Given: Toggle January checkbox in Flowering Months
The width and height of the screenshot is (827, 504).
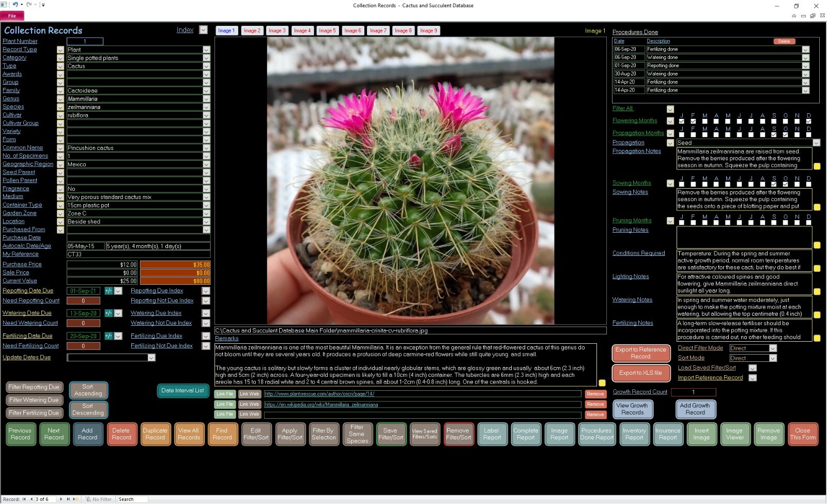Looking at the screenshot, I should pyautogui.click(x=682, y=121).
